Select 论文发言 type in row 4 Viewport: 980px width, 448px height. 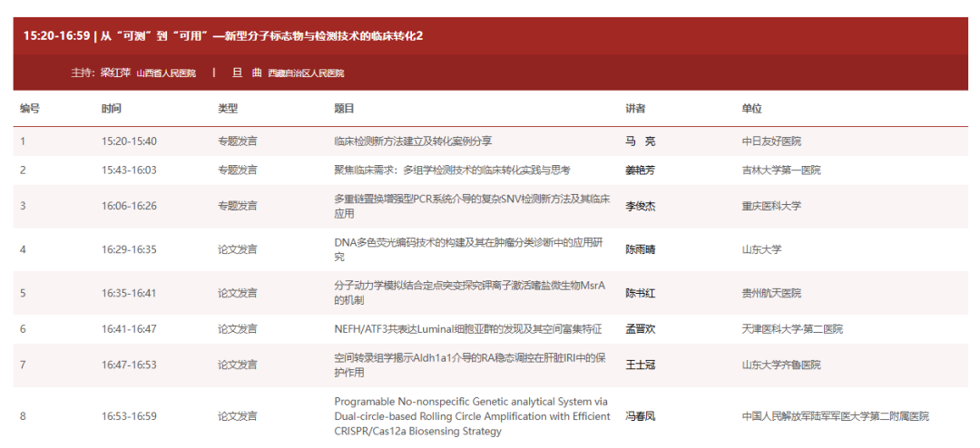[x=238, y=249]
